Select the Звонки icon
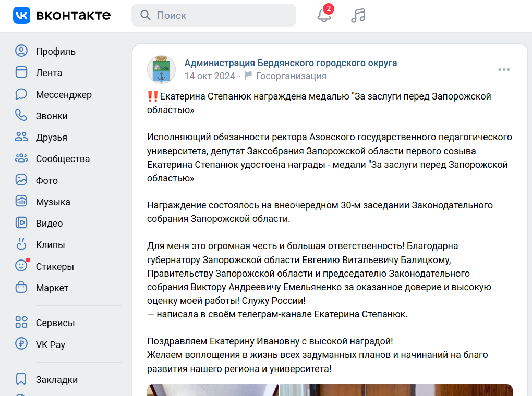The image size is (532, 396). click(21, 116)
